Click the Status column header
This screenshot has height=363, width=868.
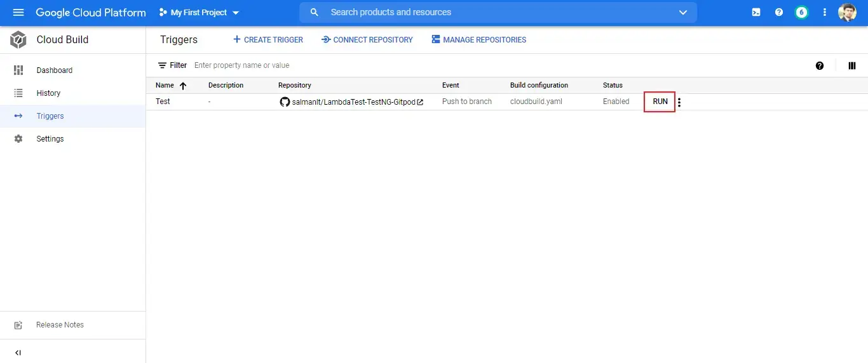613,85
